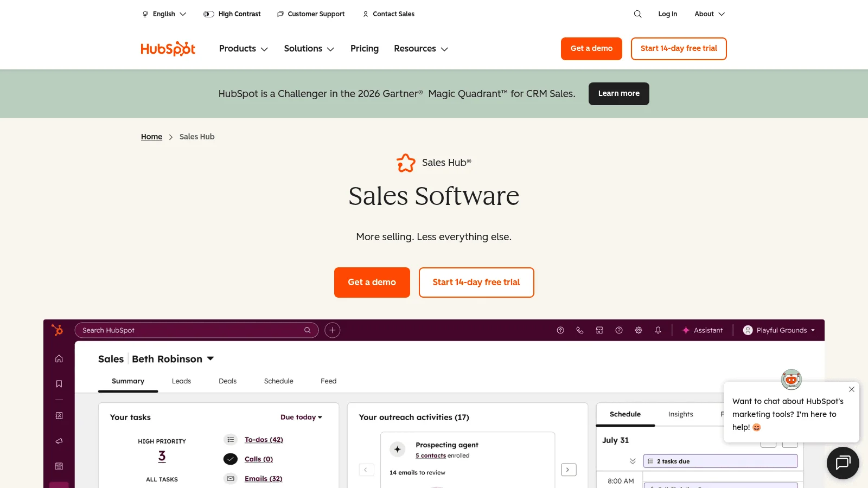The height and width of the screenshot is (488, 868).
Task: Click the bookmarks icon in left sidebar
Action: (59, 384)
